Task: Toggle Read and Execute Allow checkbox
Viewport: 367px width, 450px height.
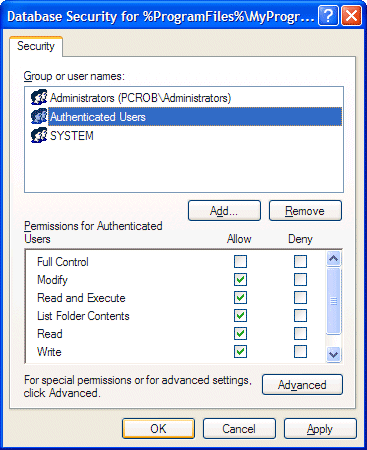Action: [240, 298]
